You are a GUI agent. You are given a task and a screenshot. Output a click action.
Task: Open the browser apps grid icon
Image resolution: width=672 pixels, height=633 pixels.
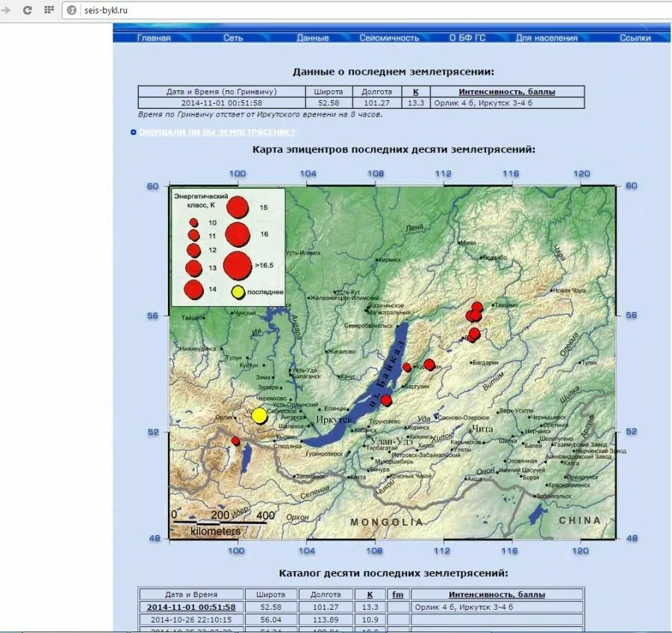point(49,10)
